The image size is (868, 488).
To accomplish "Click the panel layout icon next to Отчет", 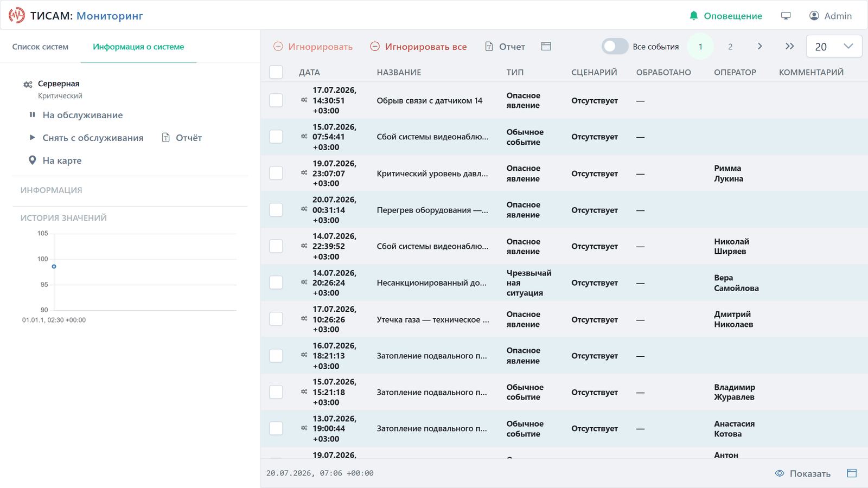I will click(x=546, y=47).
